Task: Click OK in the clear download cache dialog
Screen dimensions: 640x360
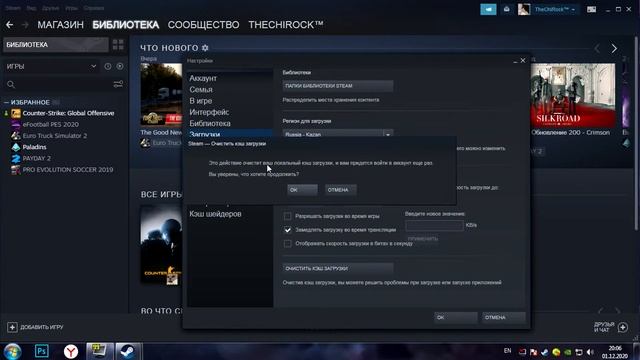Action: click(x=302, y=190)
